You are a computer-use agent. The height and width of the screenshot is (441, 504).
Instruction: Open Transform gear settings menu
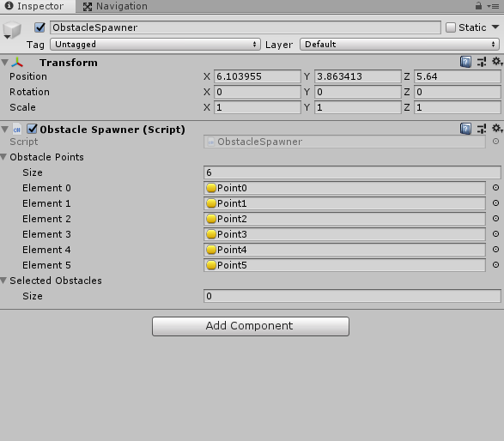[497, 62]
